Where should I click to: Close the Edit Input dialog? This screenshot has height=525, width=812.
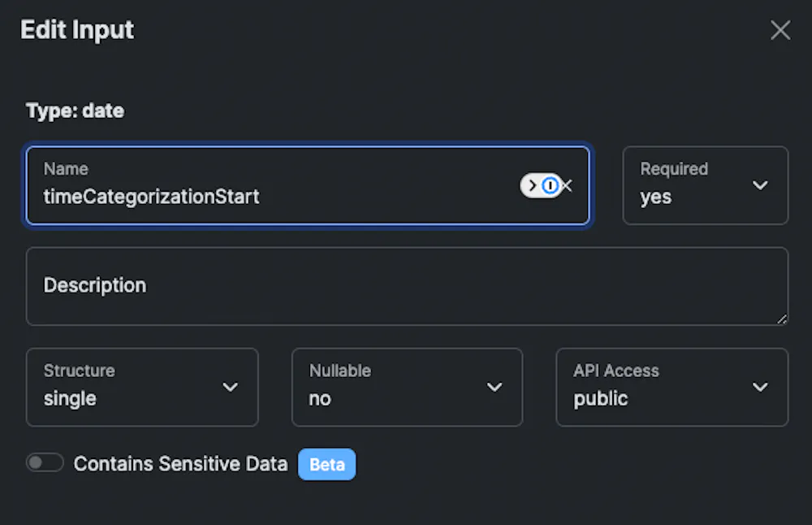click(780, 30)
